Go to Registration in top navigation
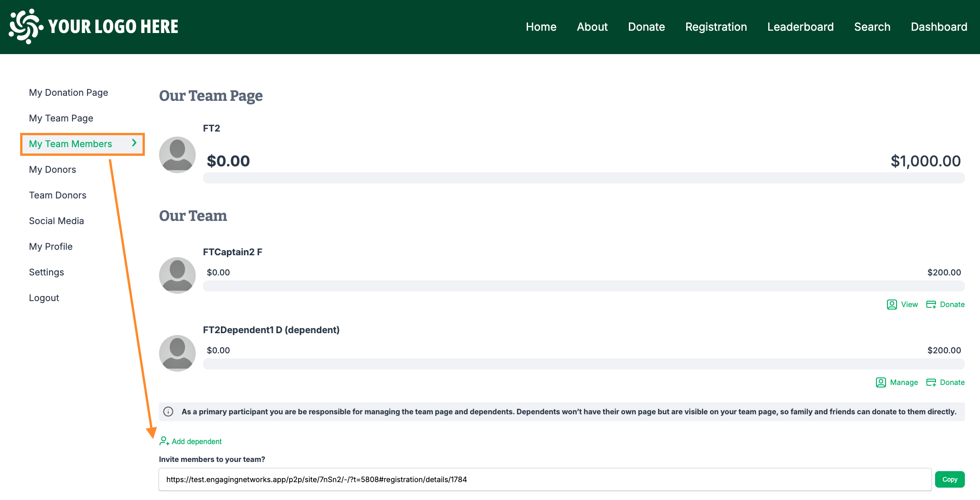 (x=716, y=27)
